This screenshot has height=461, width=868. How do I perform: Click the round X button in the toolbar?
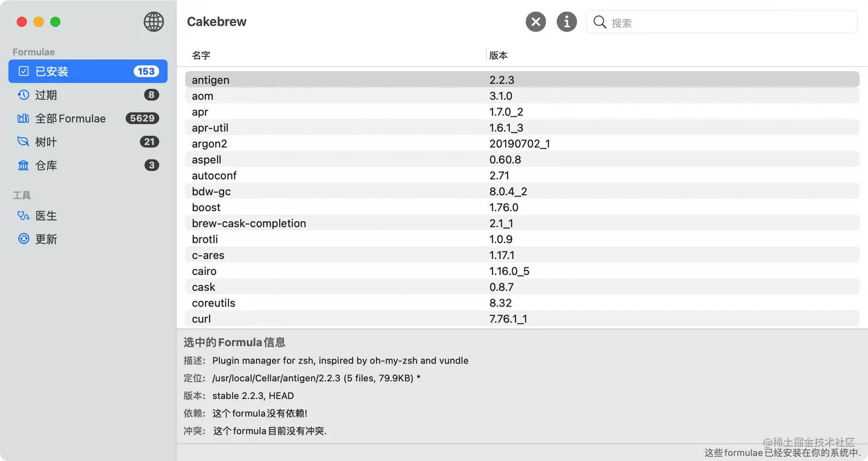tap(536, 22)
